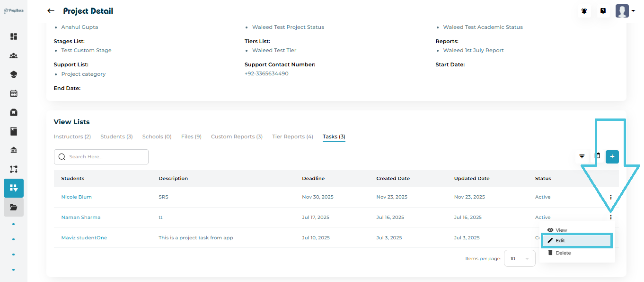Select View from the context menu

[561, 230]
